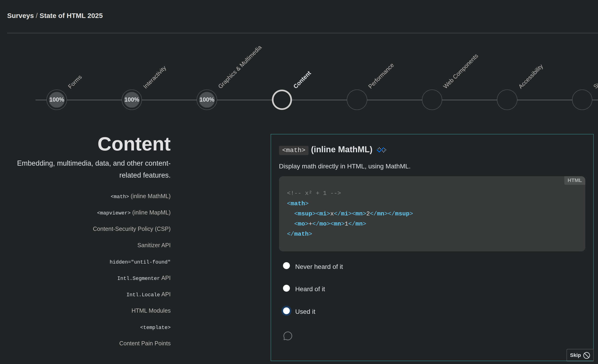Viewport: 598px width, 364px height.
Task: Go to <mapviewer> (inline MapML) question
Action: (134, 213)
